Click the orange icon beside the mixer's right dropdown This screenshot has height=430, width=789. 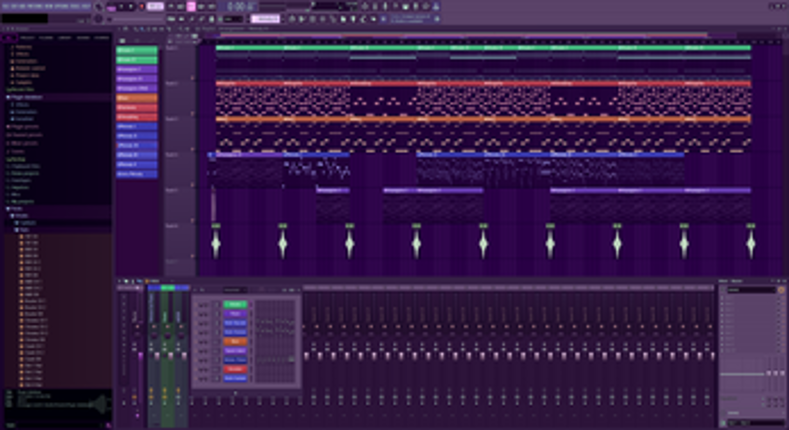[x=781, y=290]
